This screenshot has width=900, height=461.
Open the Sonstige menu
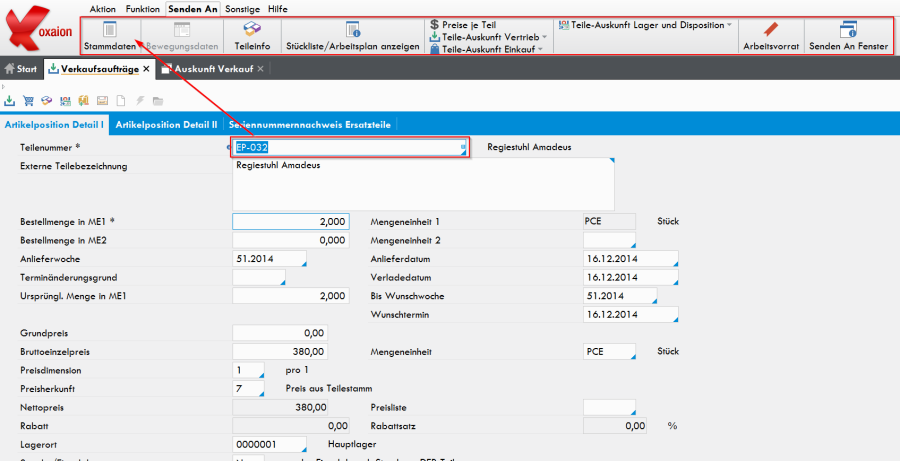tap(242, 8)
